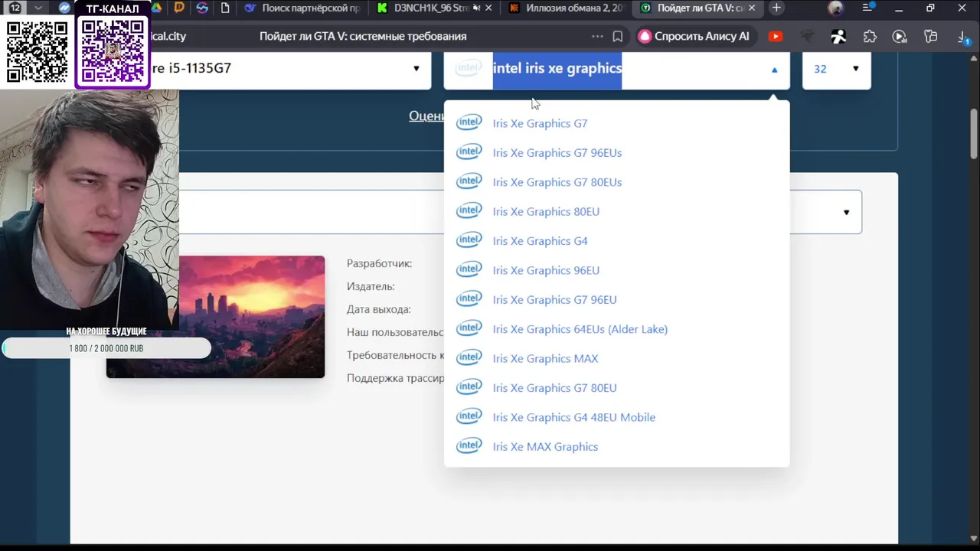Open the extensions puzzle icon
Viewport: 980px width, 551px height.
[x=870, y=36]
